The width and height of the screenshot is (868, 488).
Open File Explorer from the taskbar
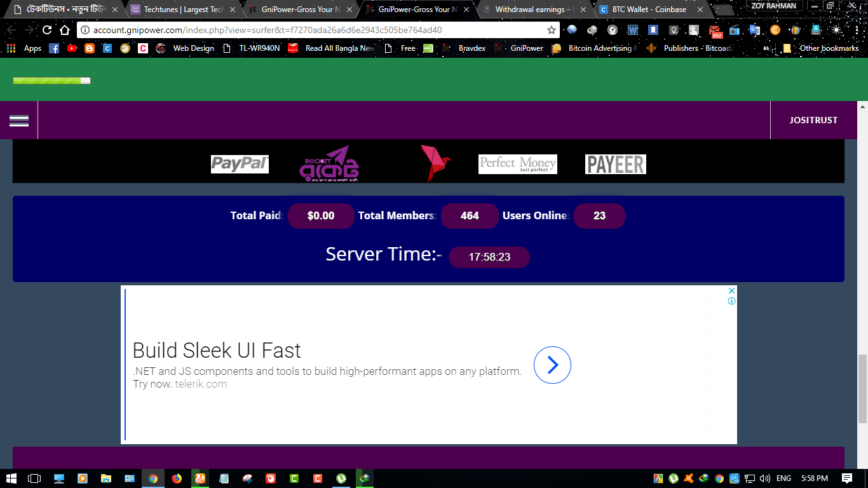click(106, 478)
